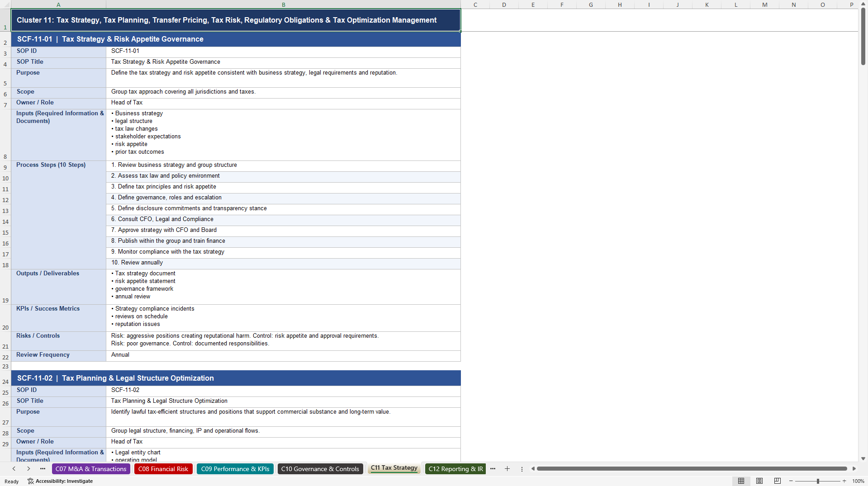Select the 'Outputs / Deliverables' label cell
868x486 pixels.
coord(58,287)
